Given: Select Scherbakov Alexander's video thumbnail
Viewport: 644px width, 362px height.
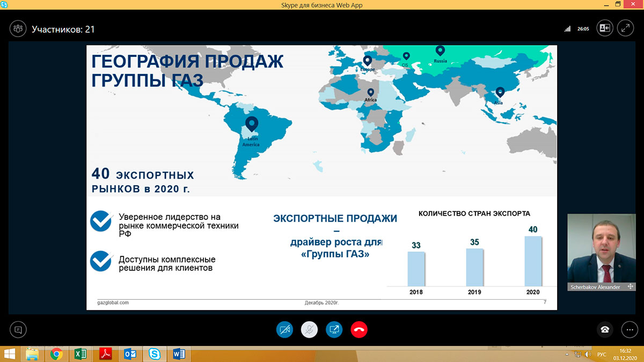Looking at the screenshot, I should [x=602, y=252].
